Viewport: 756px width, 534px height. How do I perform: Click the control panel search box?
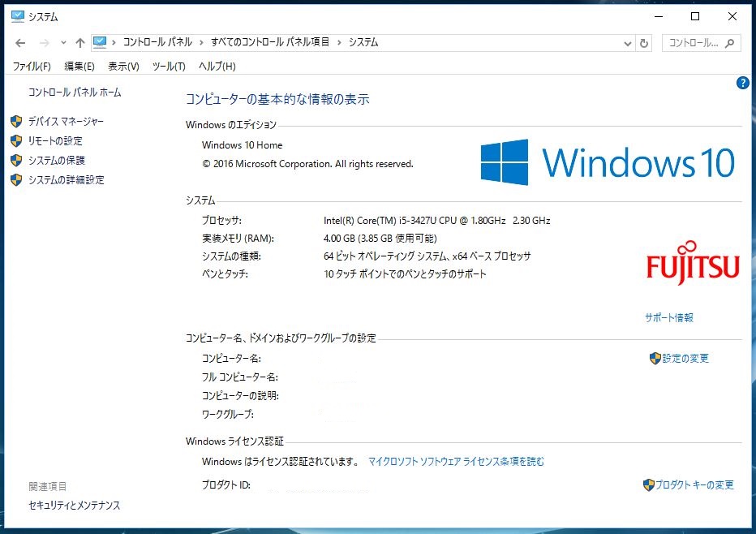point(701,43)
